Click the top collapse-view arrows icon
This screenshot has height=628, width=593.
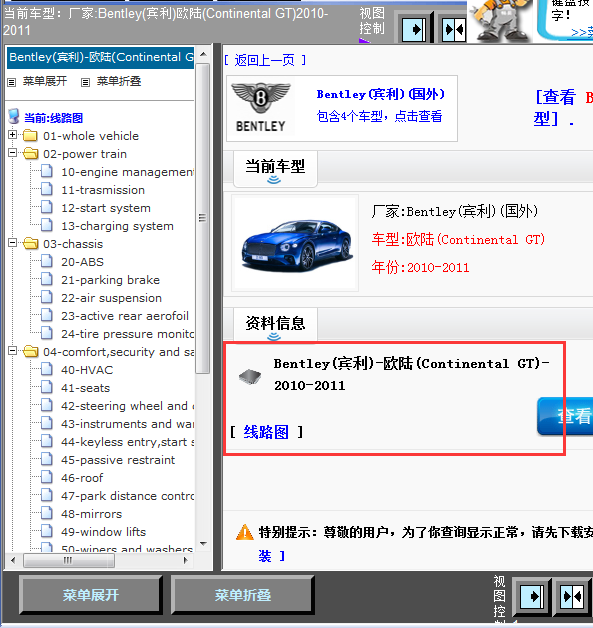click(x=454, y=29)
